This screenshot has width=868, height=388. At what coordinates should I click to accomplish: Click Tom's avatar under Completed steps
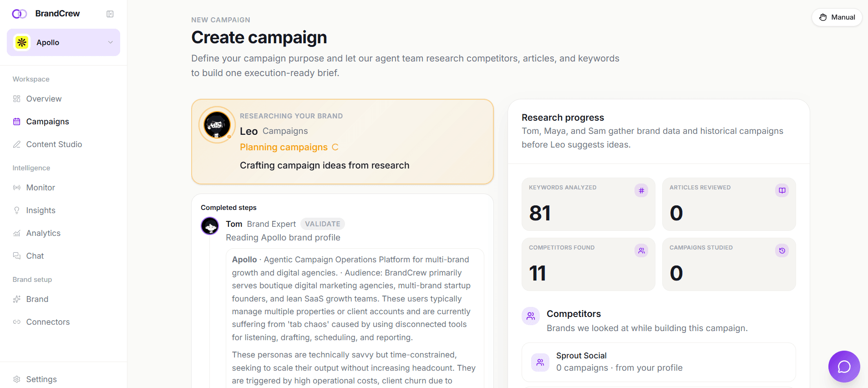click(x=210, y=226)
